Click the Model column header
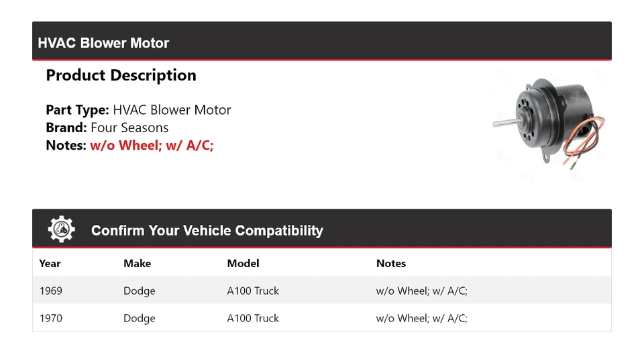The width and height of the screenshot is (644, 353). 243,263
